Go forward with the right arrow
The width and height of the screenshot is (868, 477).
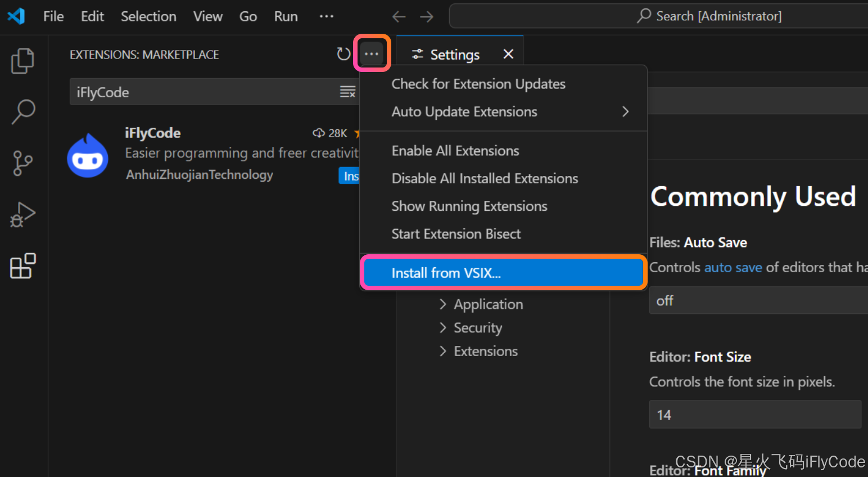(427, 17)
